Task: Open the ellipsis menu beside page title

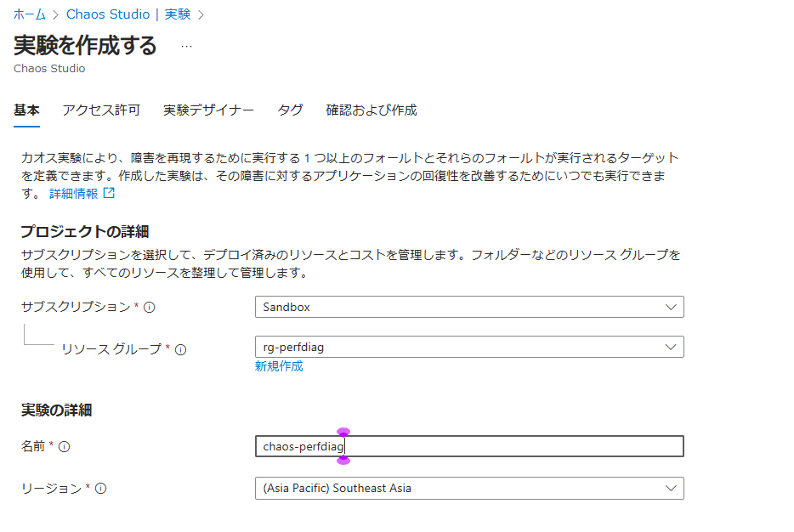Action: pos(187,46)
